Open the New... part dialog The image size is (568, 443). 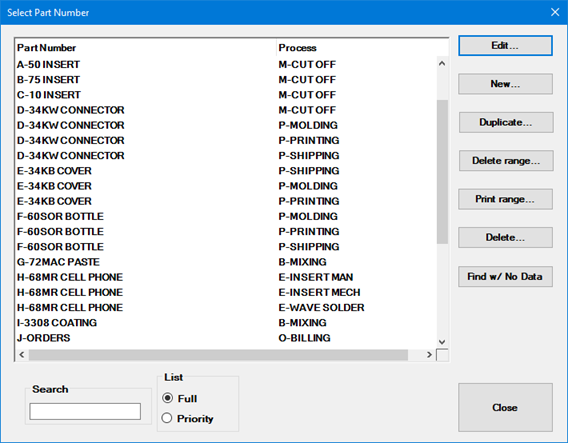coord(505,84)
